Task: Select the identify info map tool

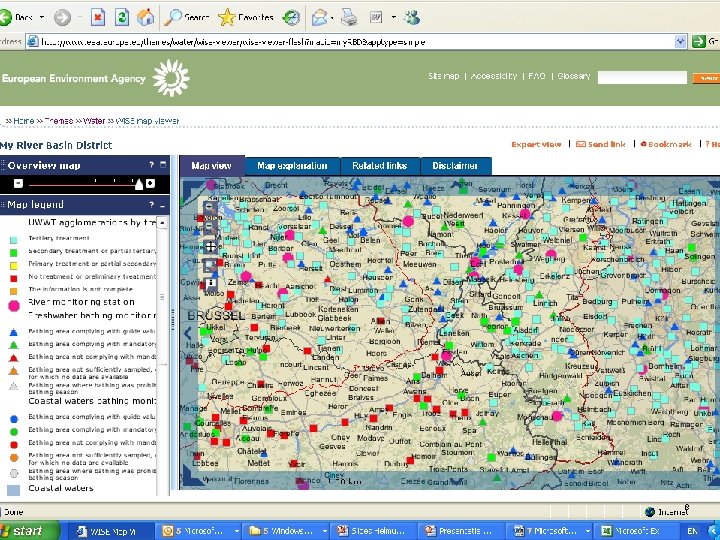Action: click(x=210, y=284)
